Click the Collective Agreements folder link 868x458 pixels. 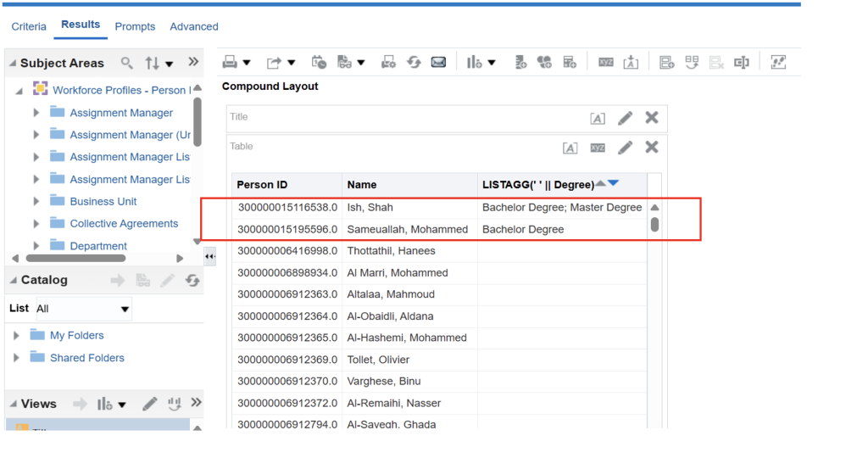pos(124,224)
